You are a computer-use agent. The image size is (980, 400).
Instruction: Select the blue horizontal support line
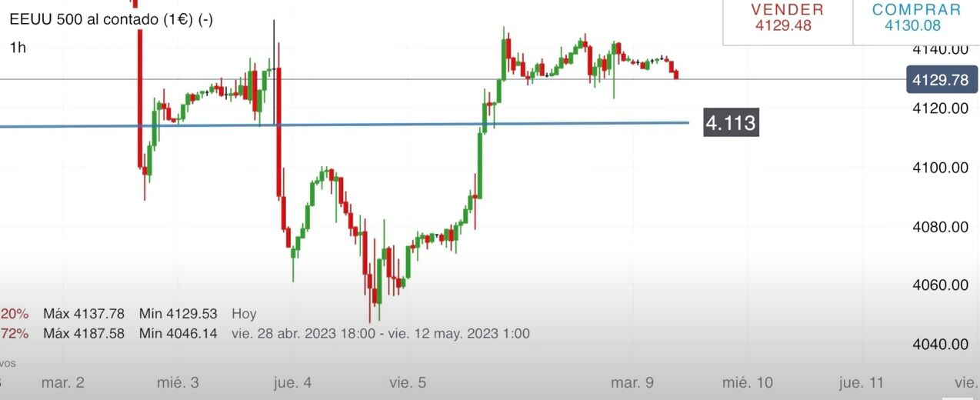[385, 124]
